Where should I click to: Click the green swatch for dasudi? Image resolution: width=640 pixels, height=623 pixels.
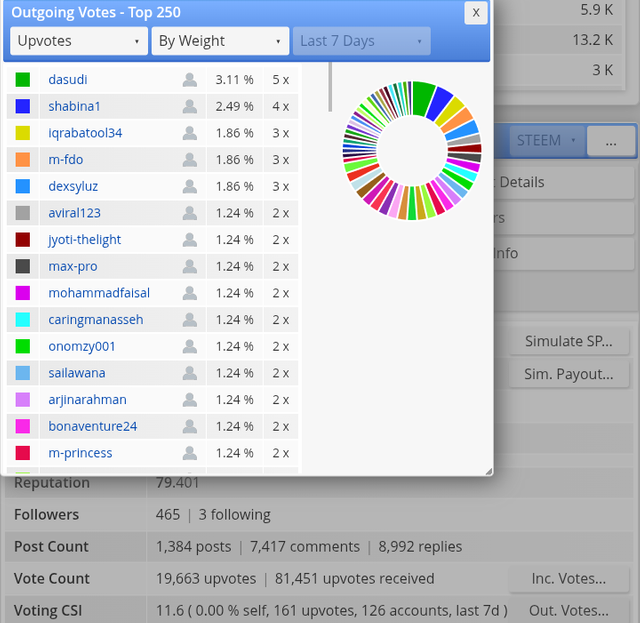click(x=23, y=80)
